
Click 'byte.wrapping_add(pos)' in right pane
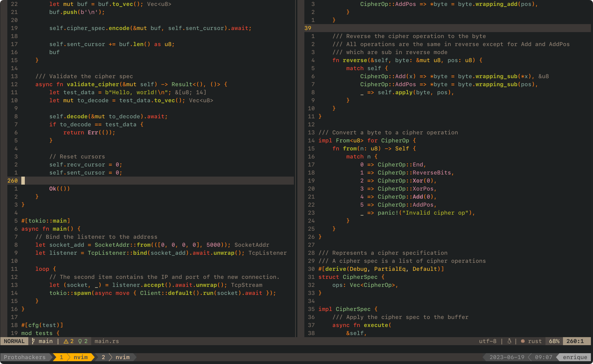tap(497, 4)
